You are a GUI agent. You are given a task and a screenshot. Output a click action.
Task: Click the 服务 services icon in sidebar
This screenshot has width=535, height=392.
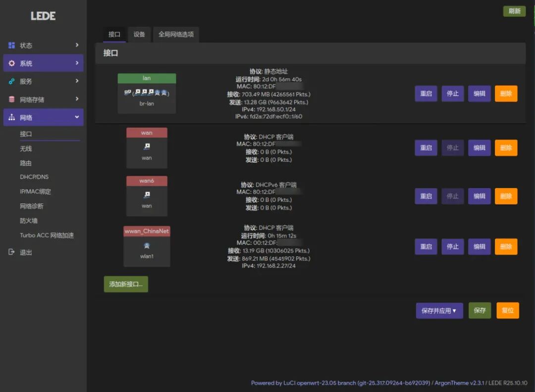[11, 82]
